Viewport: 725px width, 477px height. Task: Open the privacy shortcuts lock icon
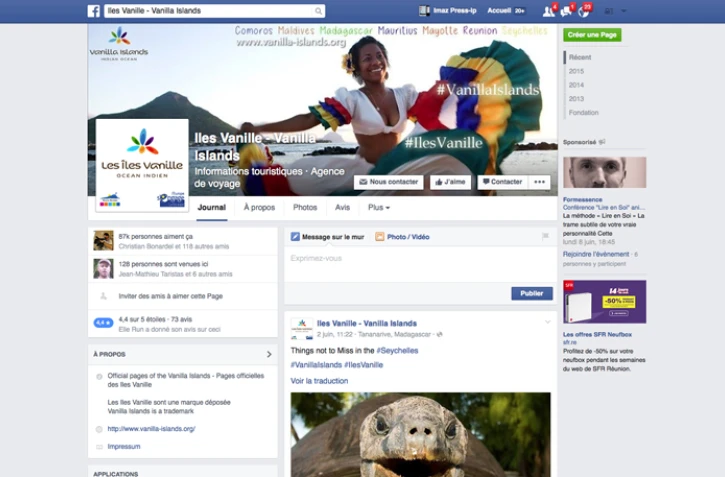click(x=609, y=11)
